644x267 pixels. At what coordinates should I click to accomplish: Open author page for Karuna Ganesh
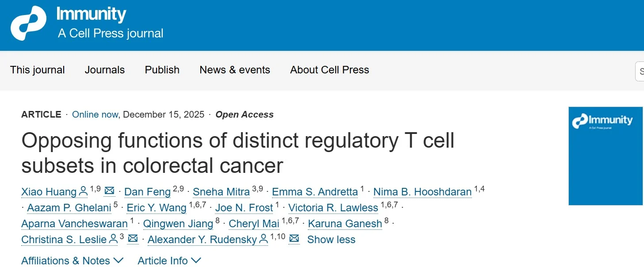click(345, 224)
